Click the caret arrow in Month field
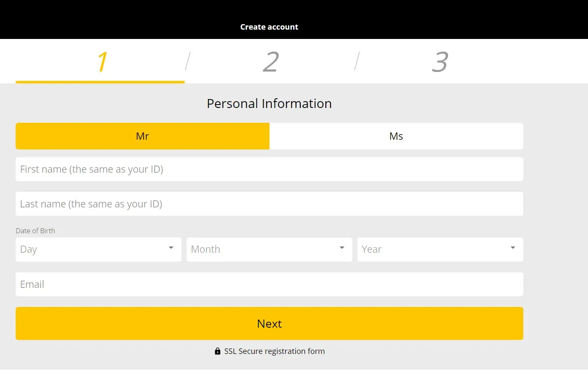The image size is (588, 370). click(x=342, y=248)
